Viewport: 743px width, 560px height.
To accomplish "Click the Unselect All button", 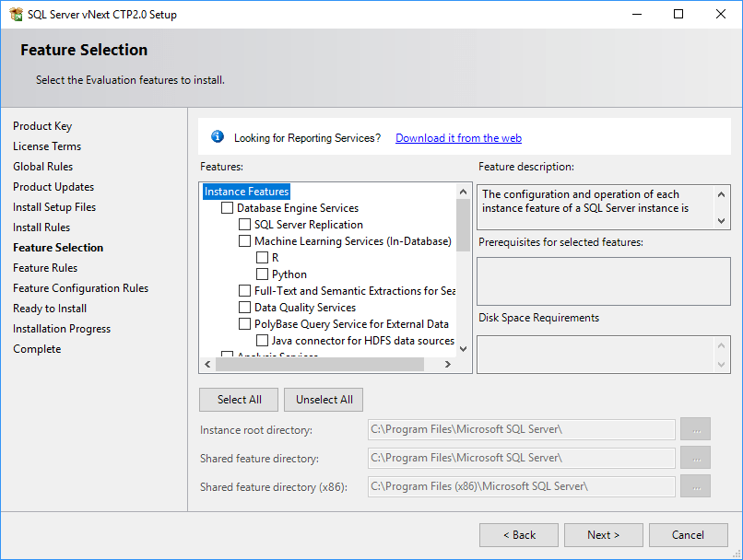I will pos(323,400).
